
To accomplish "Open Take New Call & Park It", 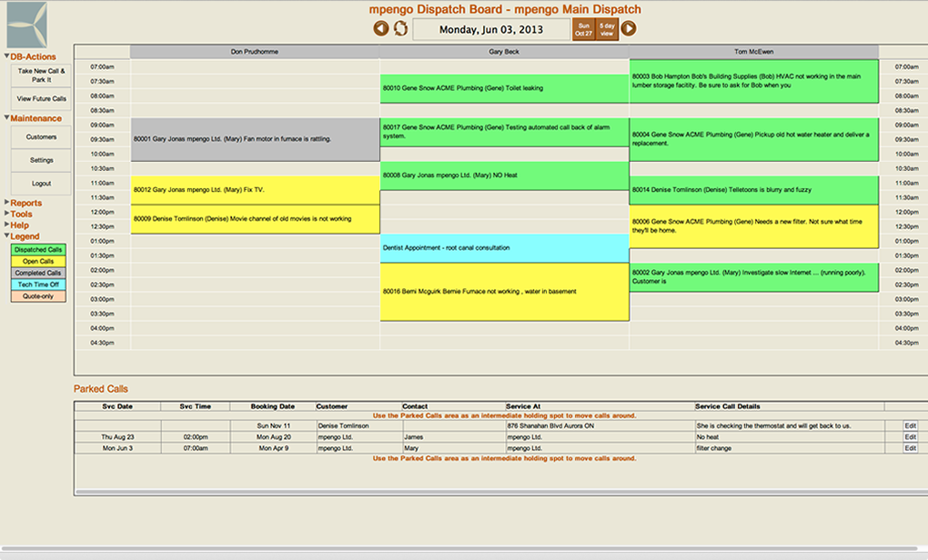I will click(41, 75).
